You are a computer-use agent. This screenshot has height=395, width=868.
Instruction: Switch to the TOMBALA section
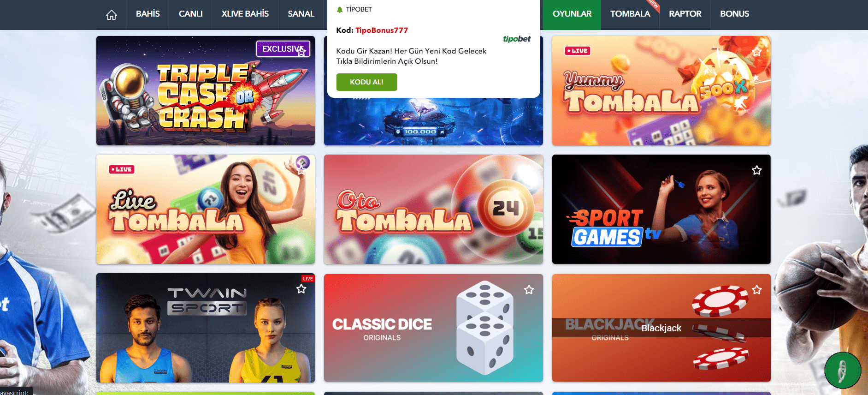point(630,14)
